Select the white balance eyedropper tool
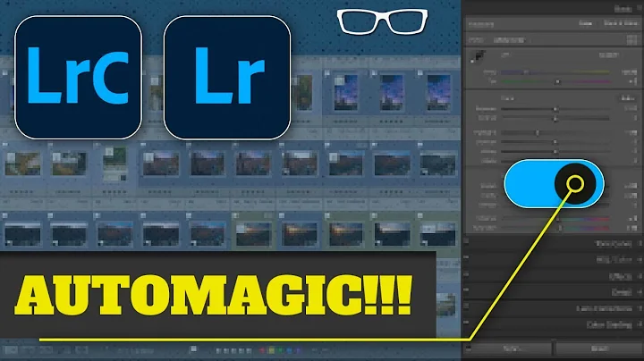 [478, 56]
